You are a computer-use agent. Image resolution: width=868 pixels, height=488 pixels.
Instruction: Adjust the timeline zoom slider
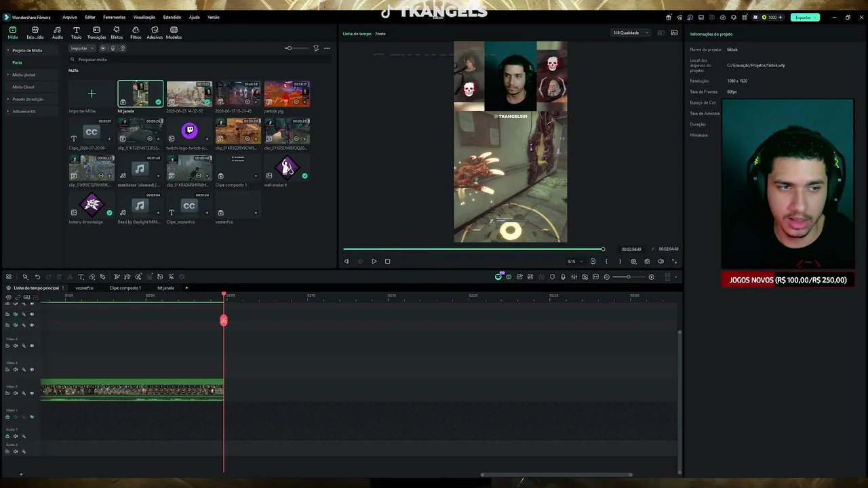click(629, 277)
